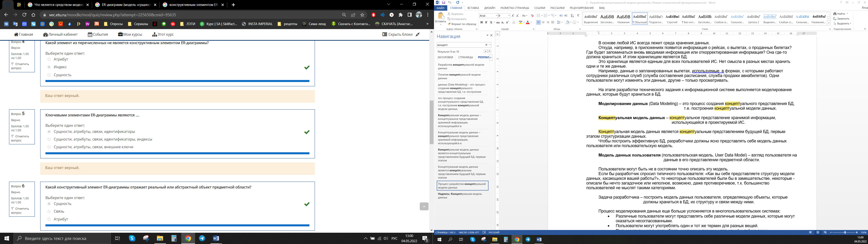
Task: Open font size dropdown in Word
Action: (x=509, y=16)
